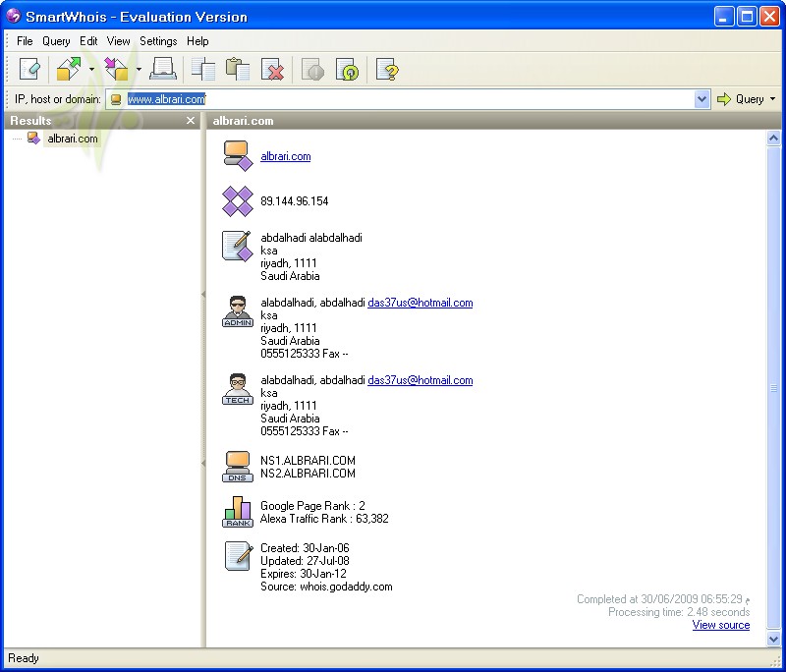This screenshot has height=672, width=786.
Task: Click the Query button next to address field
Action: click(x=741, y=99)
